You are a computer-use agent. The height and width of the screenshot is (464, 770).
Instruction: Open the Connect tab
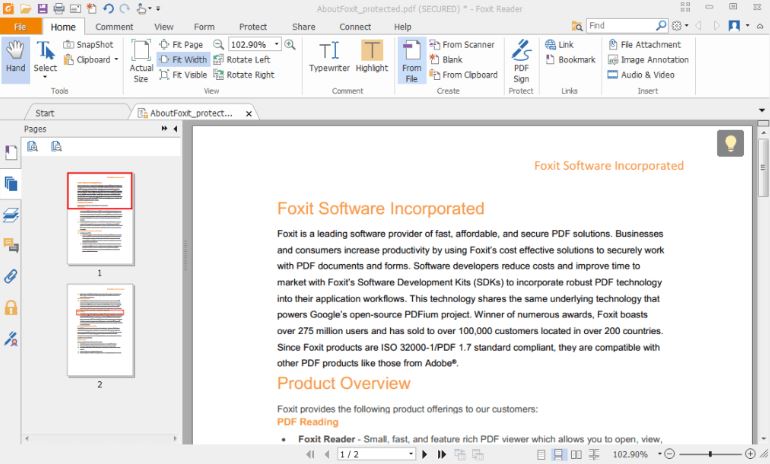point(355,27)
